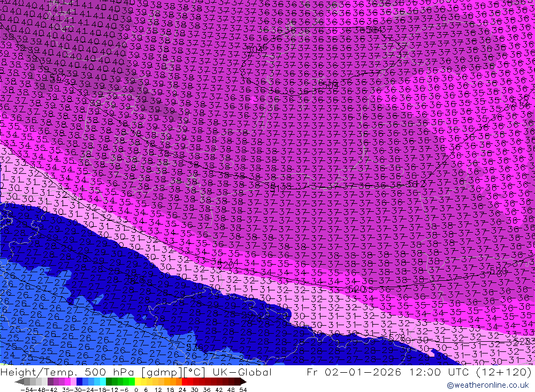Select the forecast date Fr 02-01-2026 text

[354, 372]
